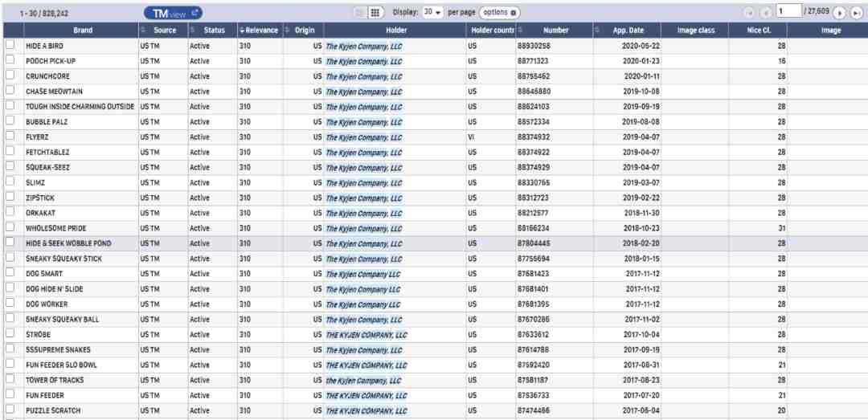Open holder link in STROBE row
The image size is (868, 420).
(366, 336)
